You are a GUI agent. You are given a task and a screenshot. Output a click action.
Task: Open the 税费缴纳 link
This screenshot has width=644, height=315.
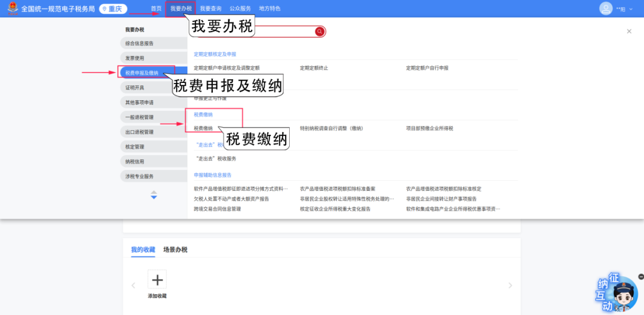(x=203, y=128)
